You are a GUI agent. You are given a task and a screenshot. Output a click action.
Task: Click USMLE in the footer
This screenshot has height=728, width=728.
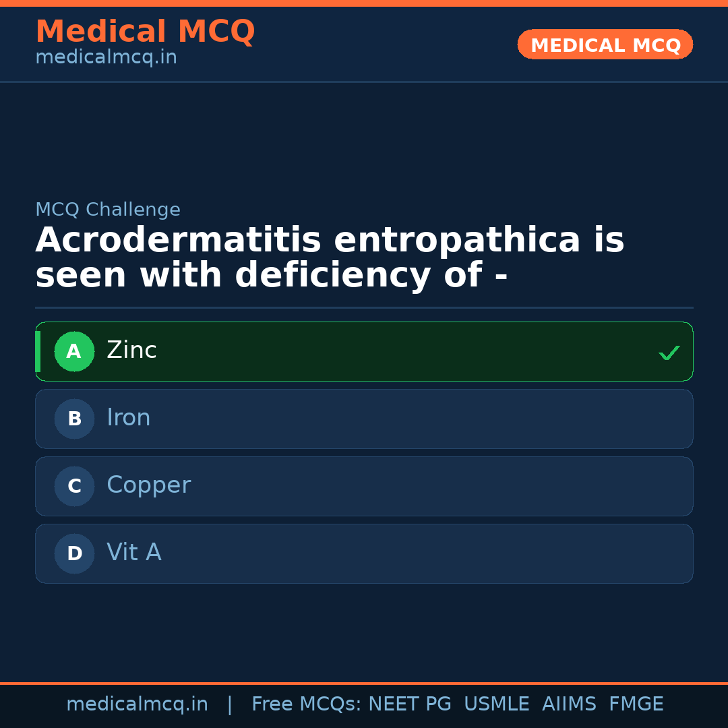(496, 704)
